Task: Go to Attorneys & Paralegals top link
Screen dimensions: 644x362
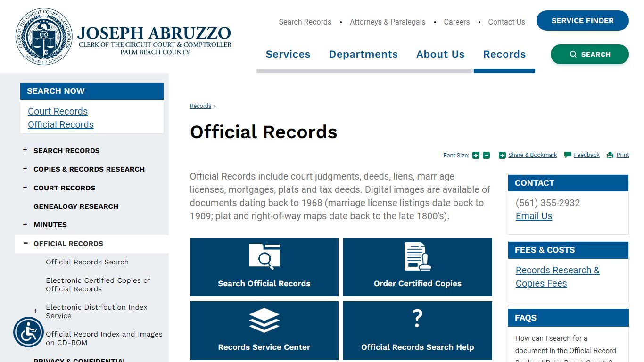Action: tap(388, 22)
